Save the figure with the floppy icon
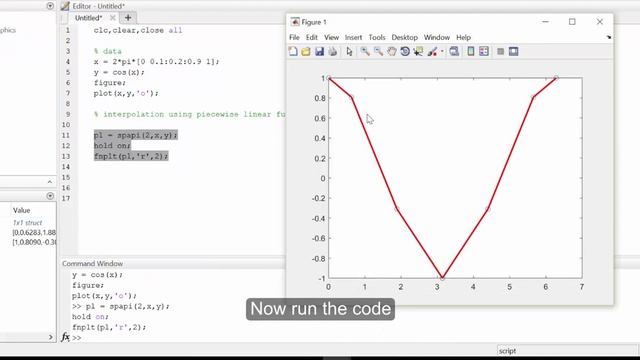 pos(319,51)
